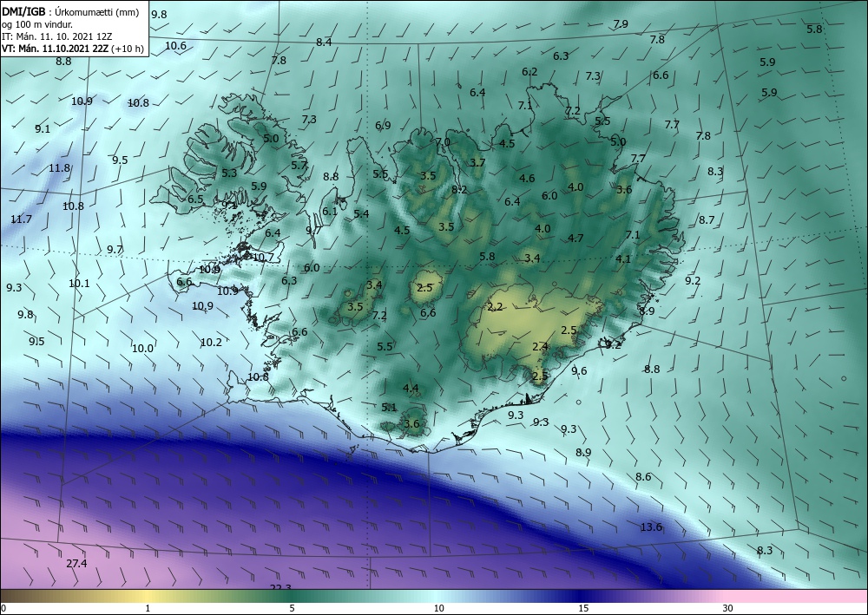Select the 6.5 value in the Westfjords
The image size is (868, 615).
(x=195, y=200)
